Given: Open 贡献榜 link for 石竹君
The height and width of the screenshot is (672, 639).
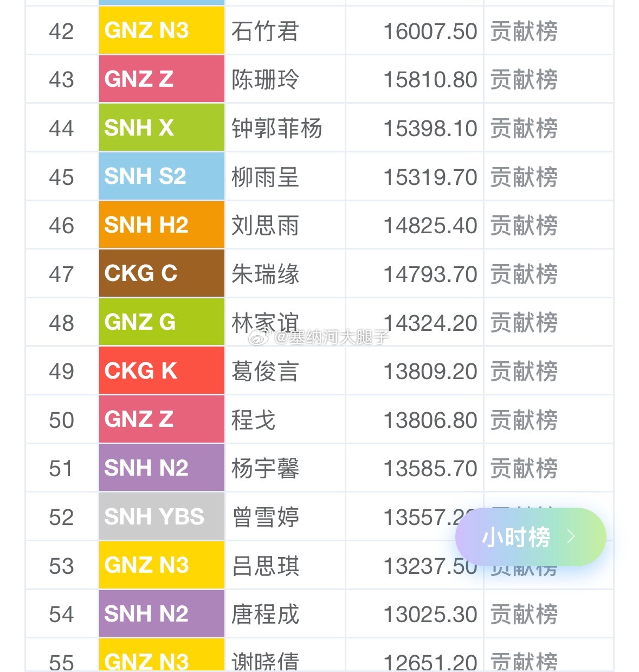Looking at the screenshot, I should (524, 31).
